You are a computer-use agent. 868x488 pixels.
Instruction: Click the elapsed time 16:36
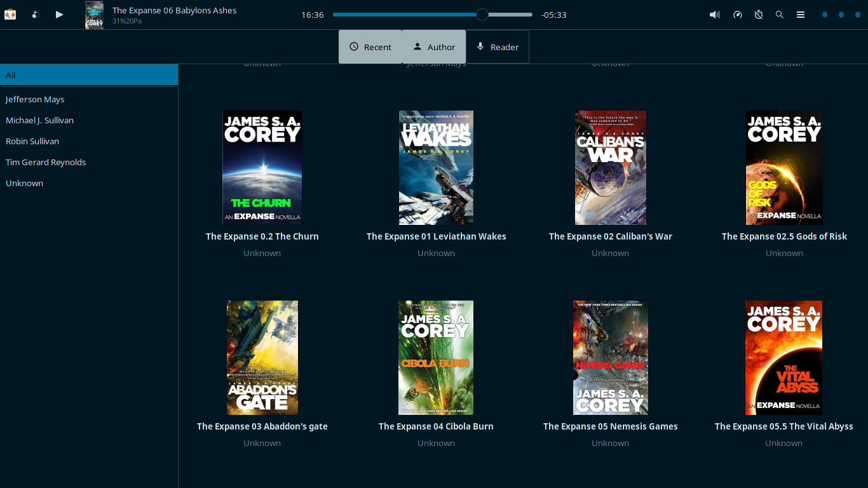(x=313, y=15)
